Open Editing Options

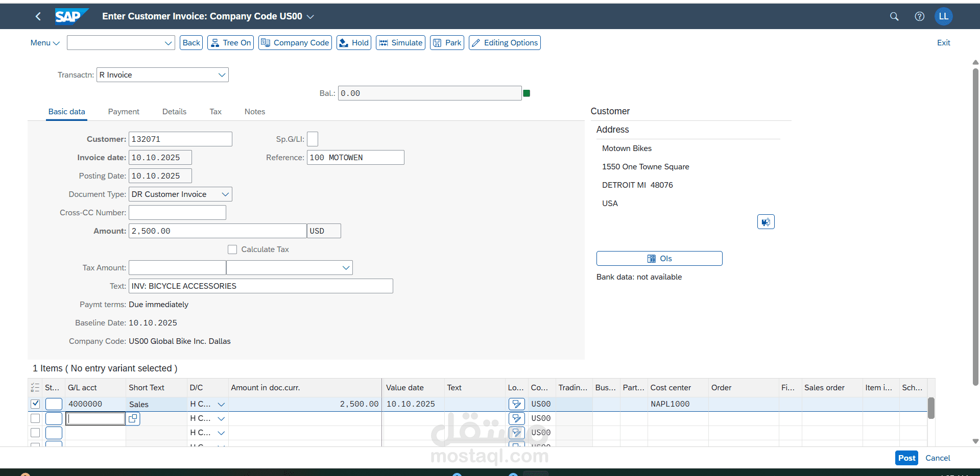pos(505,43)
